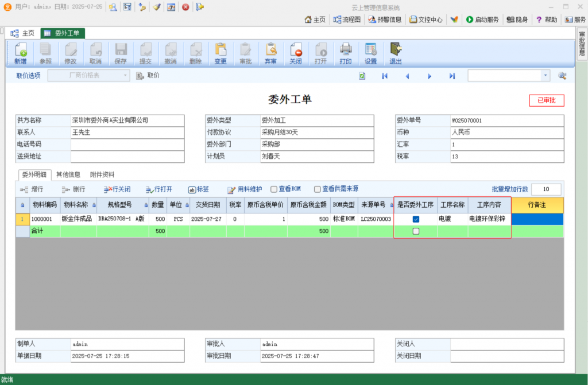Expand the record search combo box arrow
Viewport: 588px width, 385px height.
click(x=546, y=76)
